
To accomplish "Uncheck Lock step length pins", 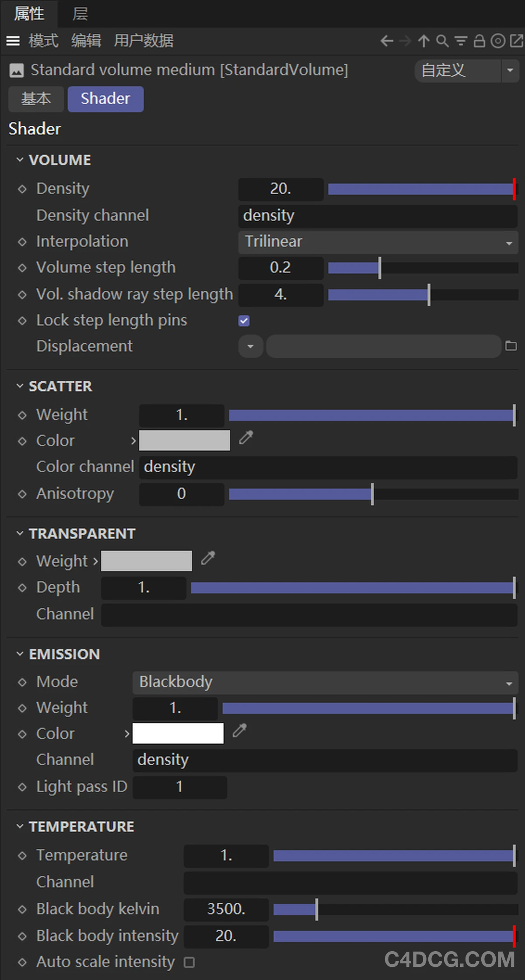I will [244, 321].
